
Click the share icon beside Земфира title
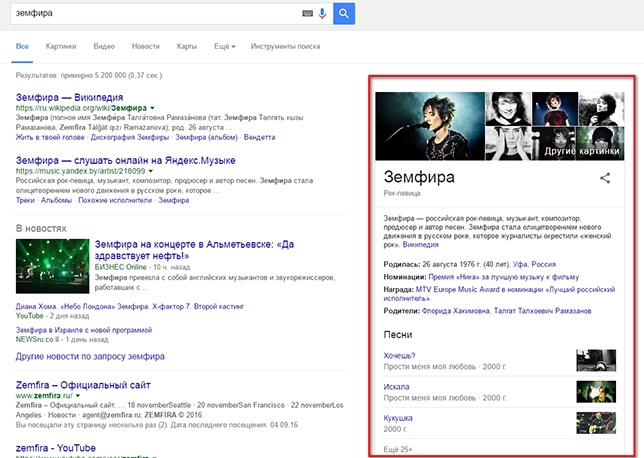pyautogui.click(x=604, y=178)
